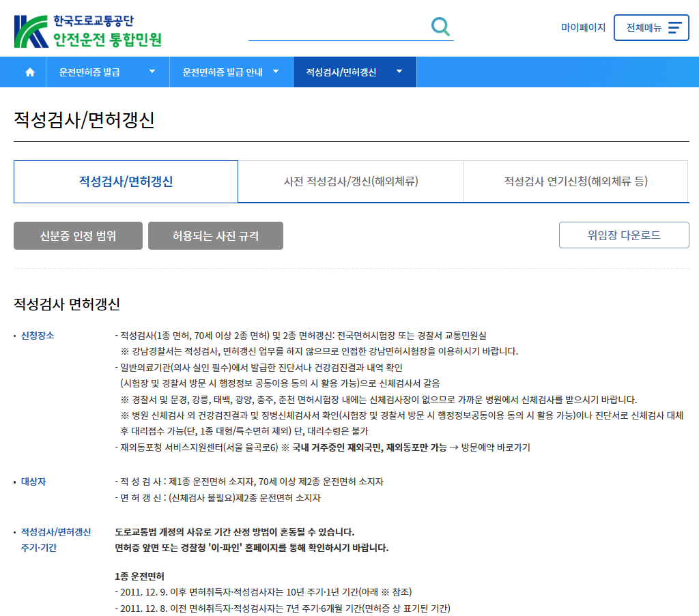Click the 위임장 다운로드 button
Viewport: 699px width, 616px height.
coord(623,235)
